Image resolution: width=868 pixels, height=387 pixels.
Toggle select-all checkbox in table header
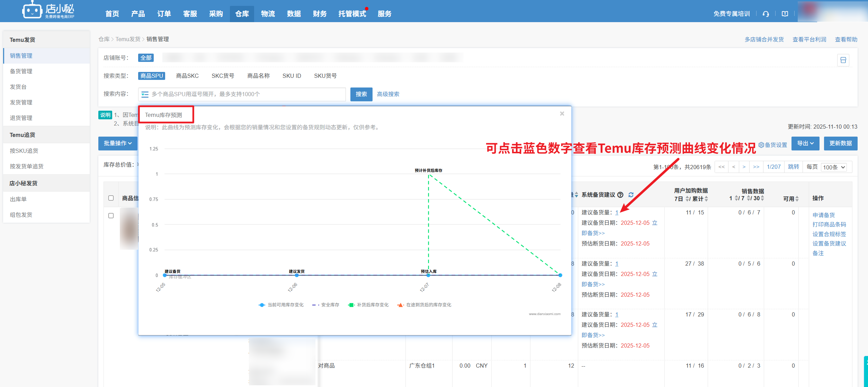click(111, 198)
